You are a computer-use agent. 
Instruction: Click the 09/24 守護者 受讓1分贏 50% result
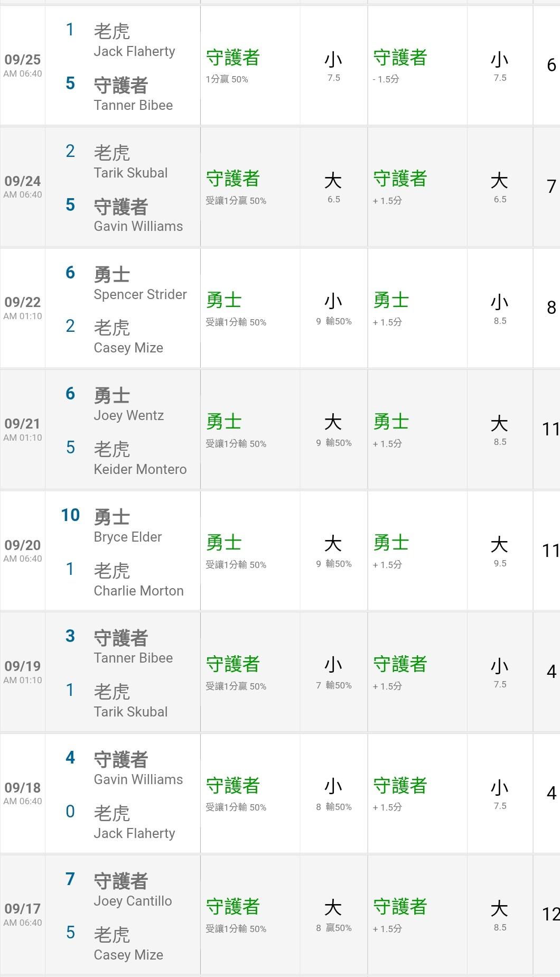click(x=236, y=187)
